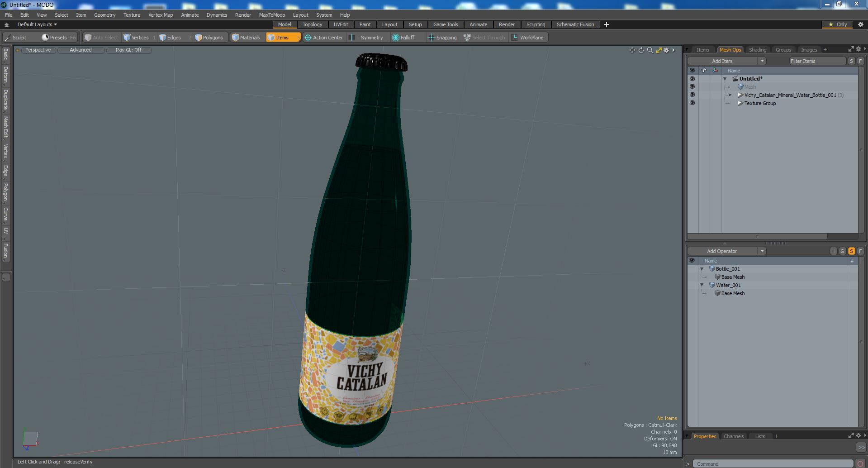Collapse the Bottle_001 operator tree
Viewport: 868px width, 468px height.
pyautogui.click(x=702, y=269)
